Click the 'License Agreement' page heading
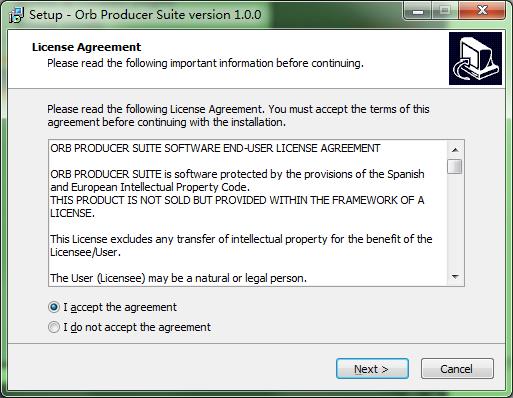 [86, 47]
